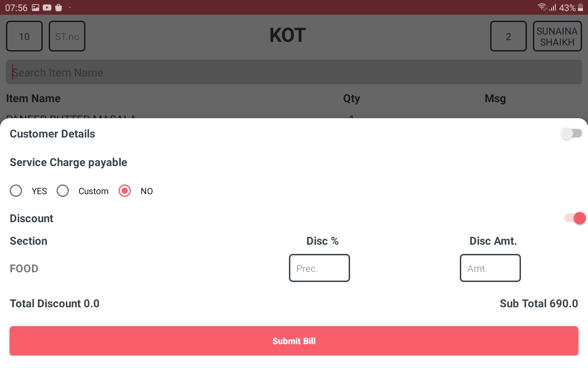Tap the YouTube icon in status bar
The image size is (588, 368).
coord(47,7)
